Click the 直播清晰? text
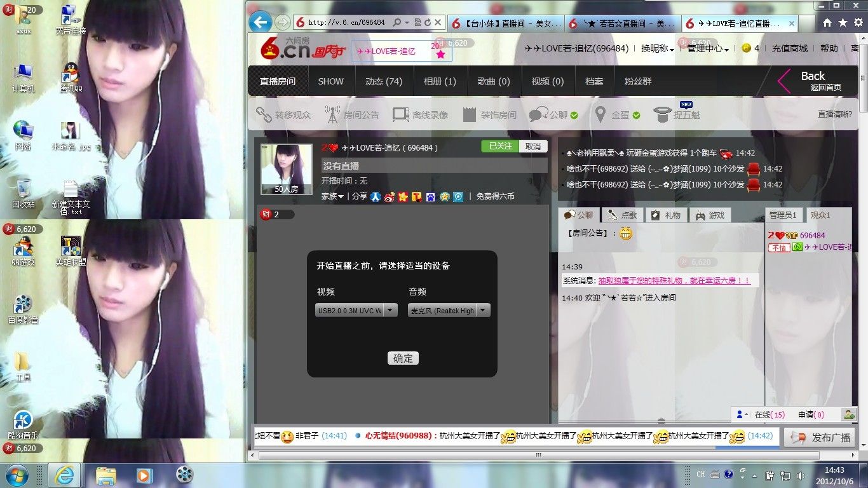This screenshot has width=868, height=488. pyautogui.click(x=835, y=115)
